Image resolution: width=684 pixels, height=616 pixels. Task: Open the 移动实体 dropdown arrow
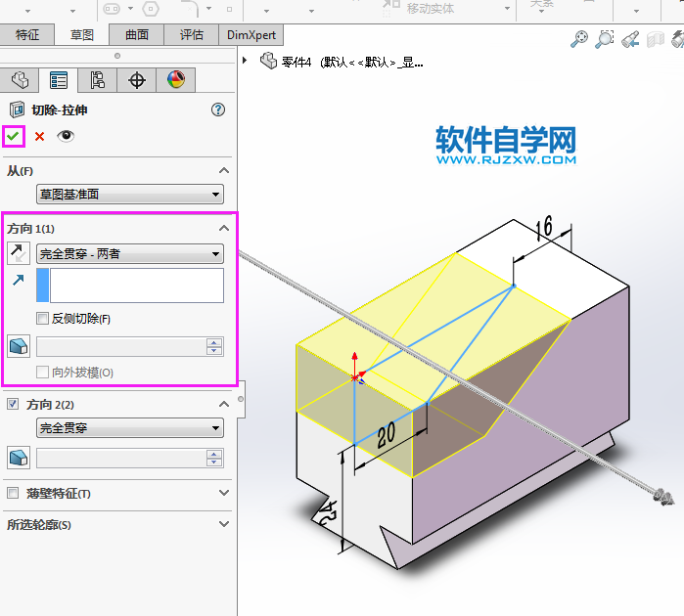pyautogui.click(x=507, y=9)
